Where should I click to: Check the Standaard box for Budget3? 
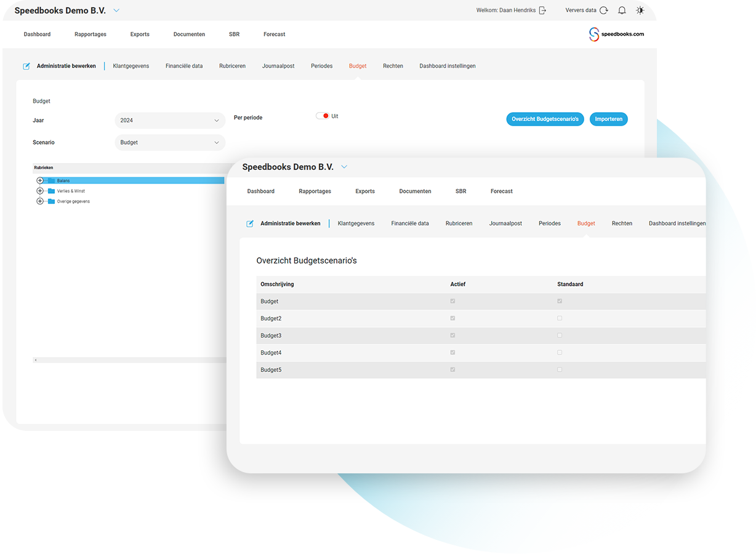coord(560,335)
